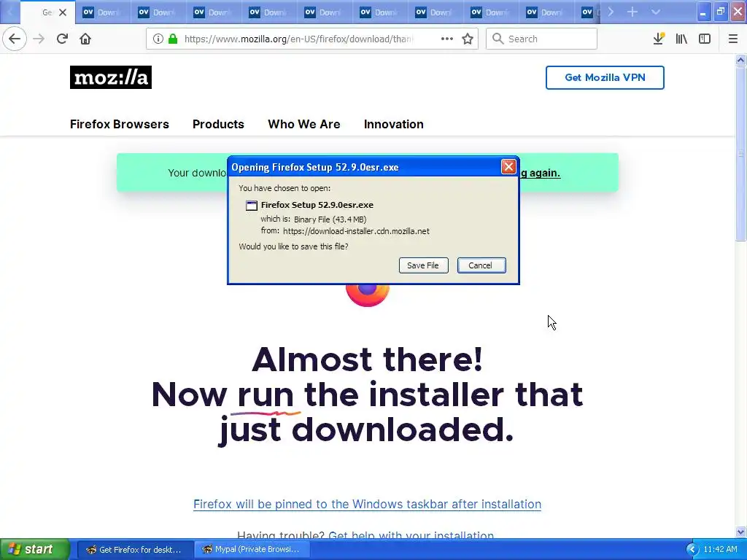
Task: Open the Library bookshelf icon
Action: (681, 39)
